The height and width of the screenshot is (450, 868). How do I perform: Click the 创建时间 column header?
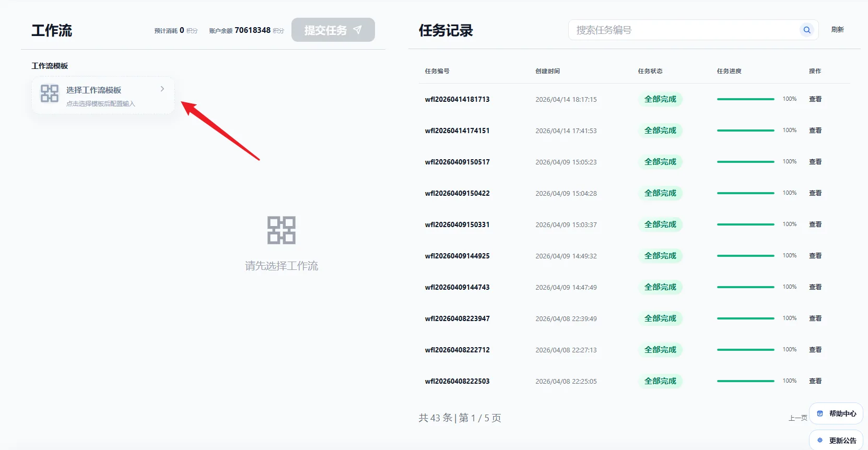(x=547, y=71)
